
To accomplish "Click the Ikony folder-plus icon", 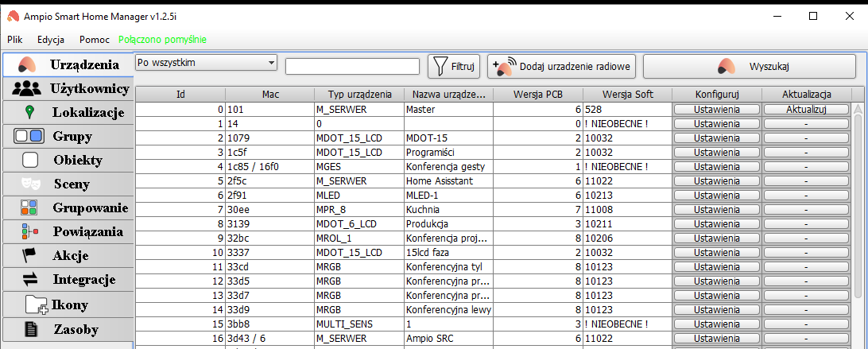I will coord(37,304).
